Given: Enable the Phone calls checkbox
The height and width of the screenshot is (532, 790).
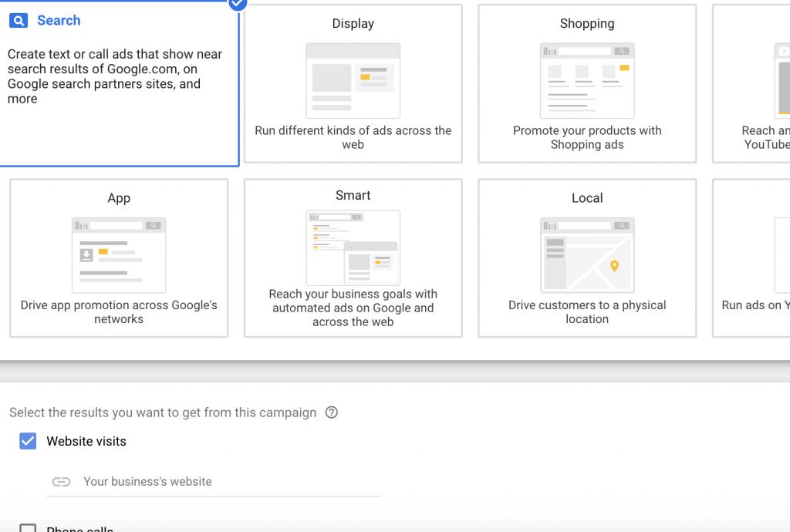Looking at the screenshot, I should pos(28,528).
